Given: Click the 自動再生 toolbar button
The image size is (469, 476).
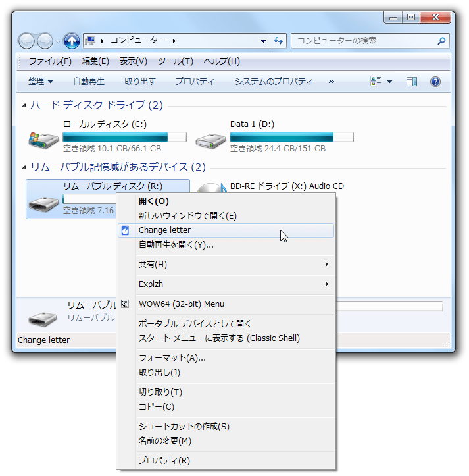Looking at the screenshot, I should point(89,82).
